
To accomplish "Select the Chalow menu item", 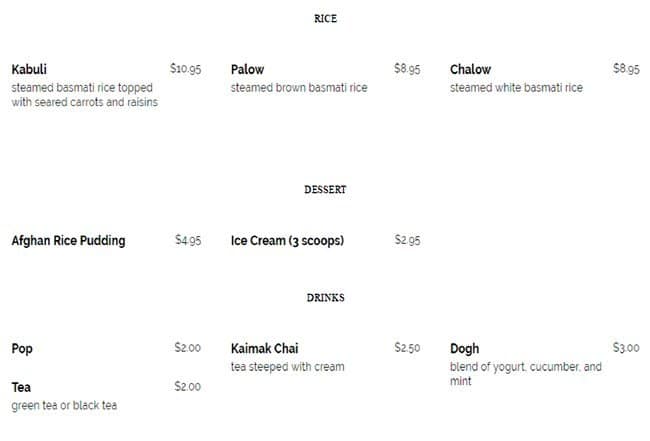I will [x=470, y=70].
